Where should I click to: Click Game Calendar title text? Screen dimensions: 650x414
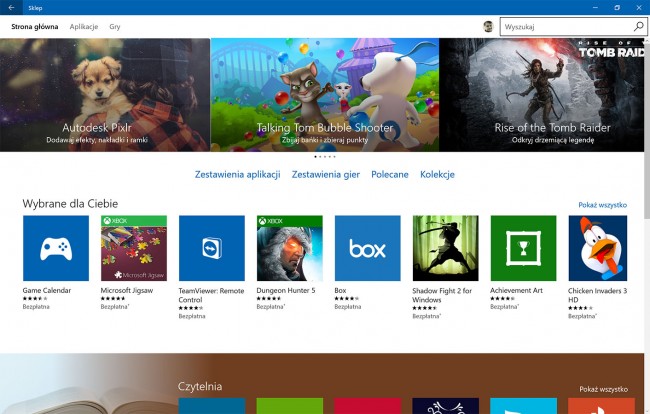point(47,290)
